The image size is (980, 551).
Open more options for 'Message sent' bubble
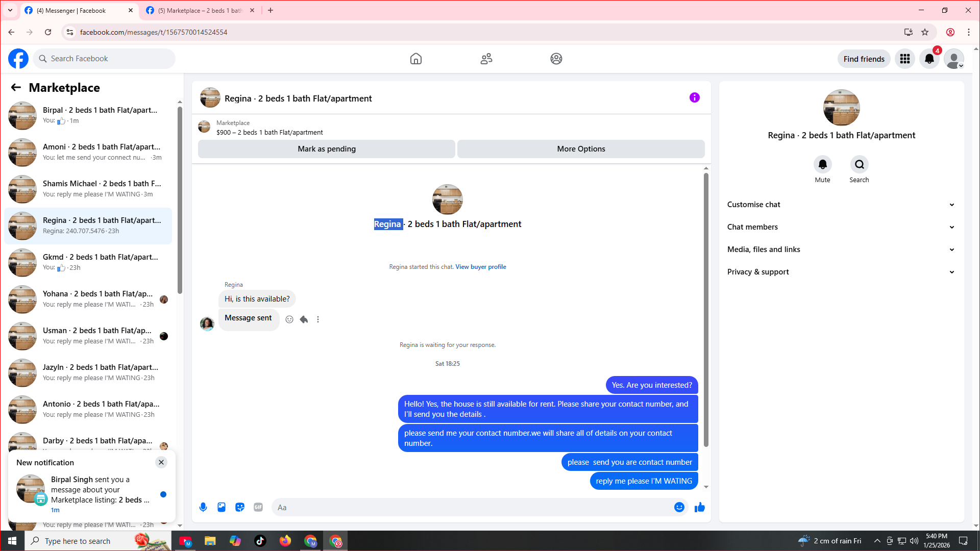coord(318,319)
